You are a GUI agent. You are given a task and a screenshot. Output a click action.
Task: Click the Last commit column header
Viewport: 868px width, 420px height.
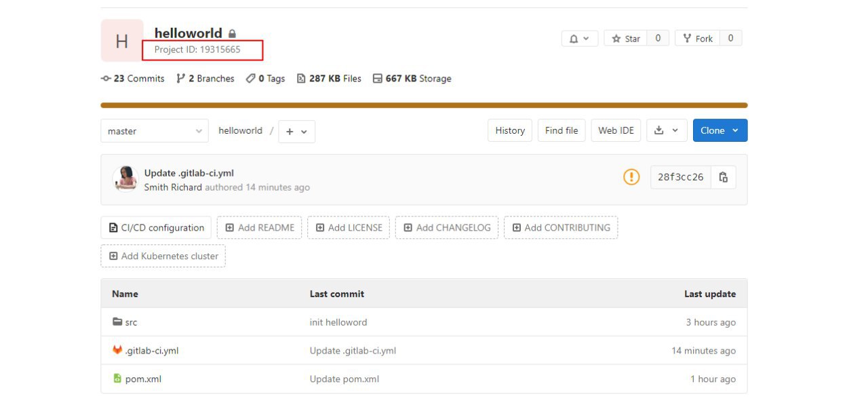click(x=337, y=294)
